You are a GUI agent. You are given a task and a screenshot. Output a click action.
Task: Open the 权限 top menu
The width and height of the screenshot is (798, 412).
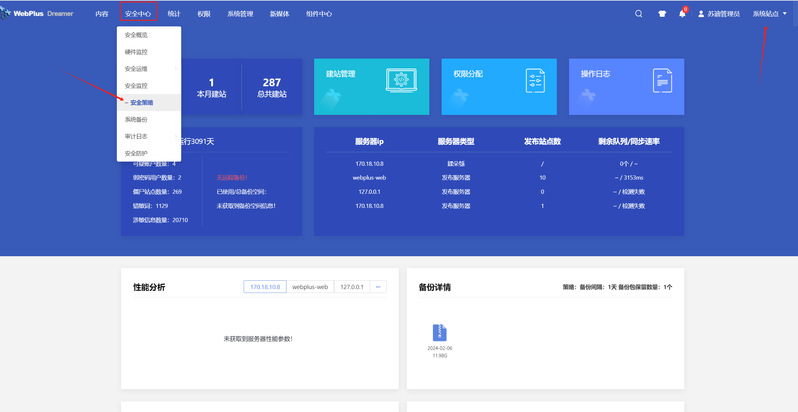[x=204, y=14]
